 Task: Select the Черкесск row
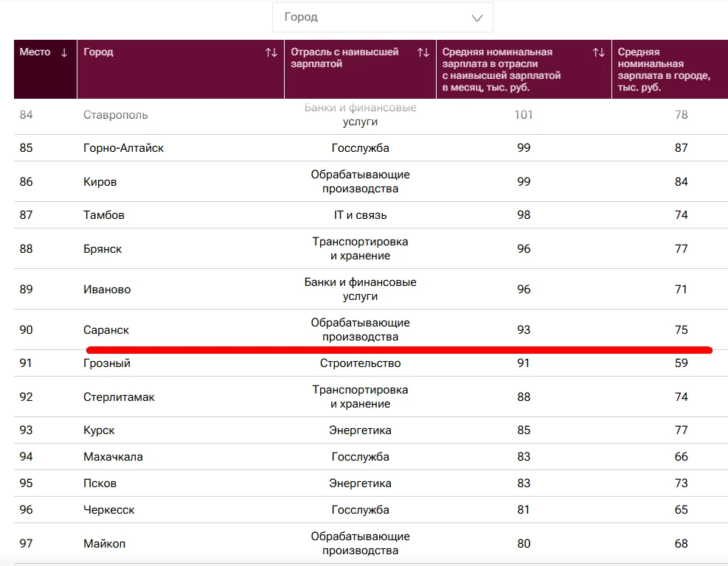(371, 510)
